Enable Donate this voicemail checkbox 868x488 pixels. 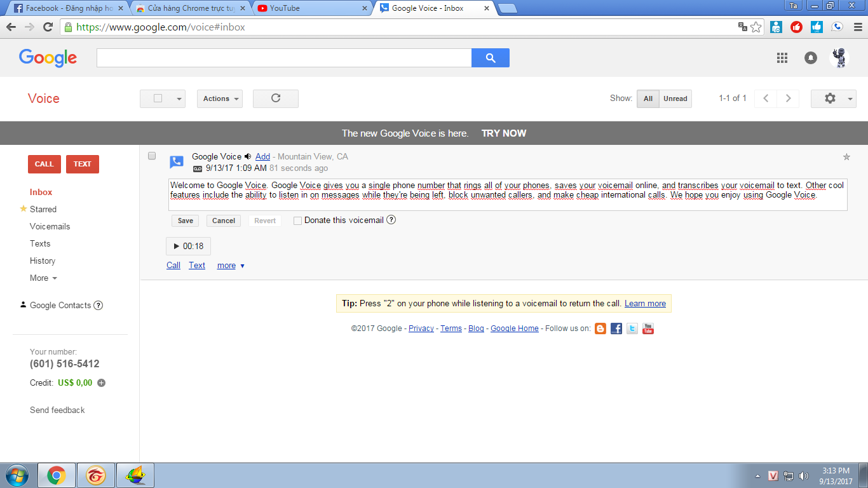click(x=297, y=220)
